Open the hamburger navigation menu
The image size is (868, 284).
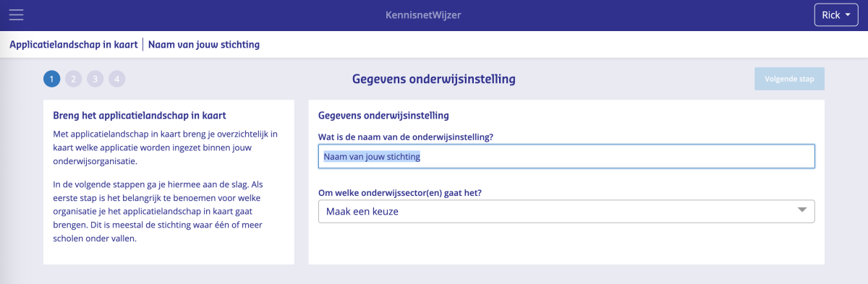(16, 15)
